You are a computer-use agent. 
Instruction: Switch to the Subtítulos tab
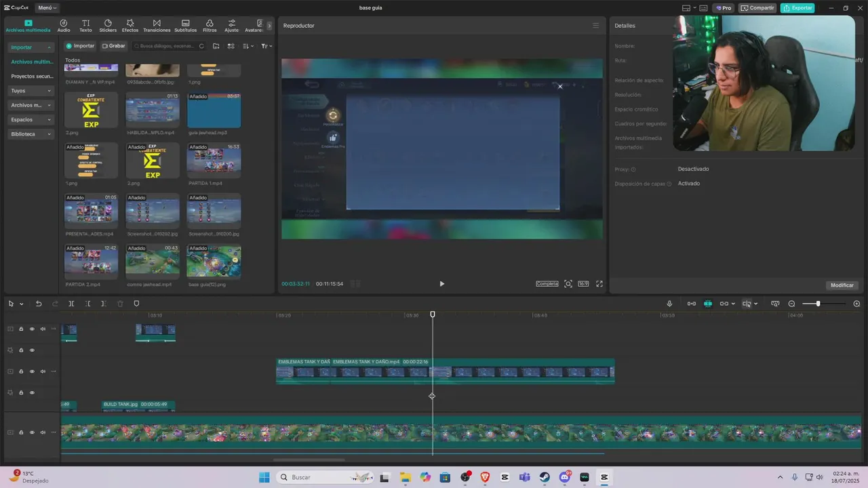pyautogui.click(x=185, y=26)
